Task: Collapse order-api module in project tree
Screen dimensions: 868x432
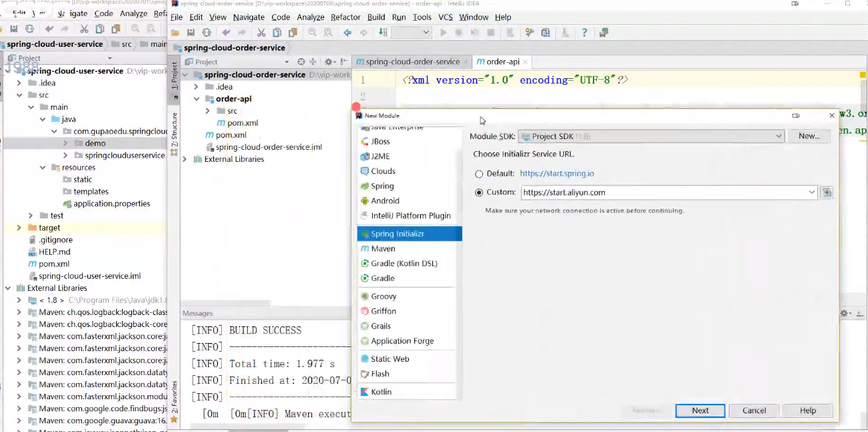Action: [196, 99]
